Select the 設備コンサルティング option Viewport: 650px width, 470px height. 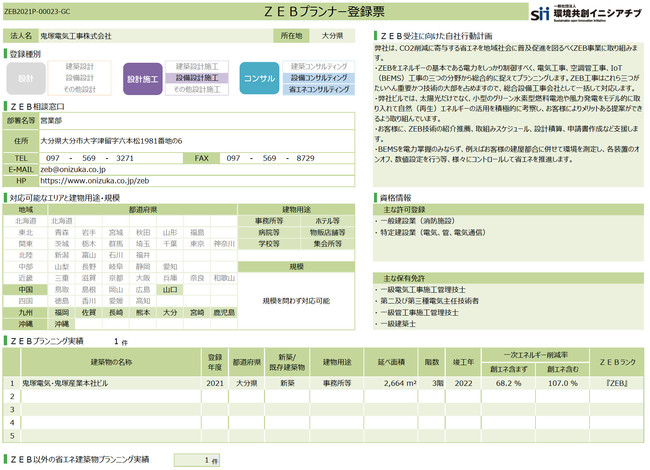(x=319, y=78)
